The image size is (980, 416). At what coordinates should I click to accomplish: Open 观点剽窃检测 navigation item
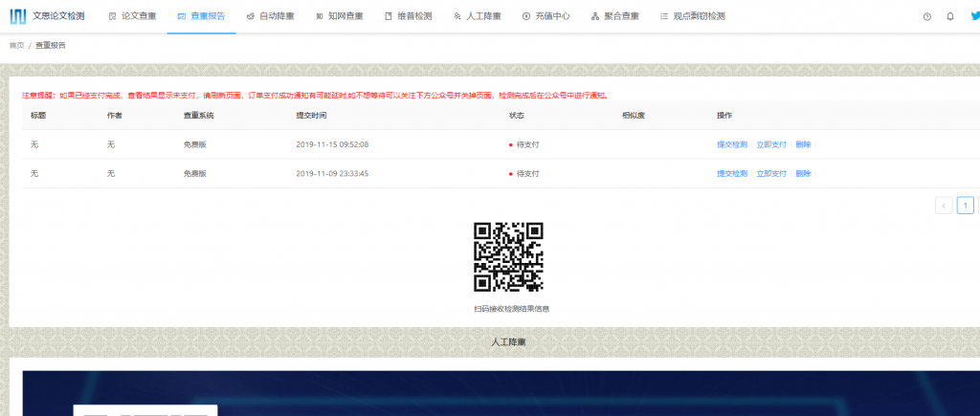pyautogui.click(x=693, y=16)
